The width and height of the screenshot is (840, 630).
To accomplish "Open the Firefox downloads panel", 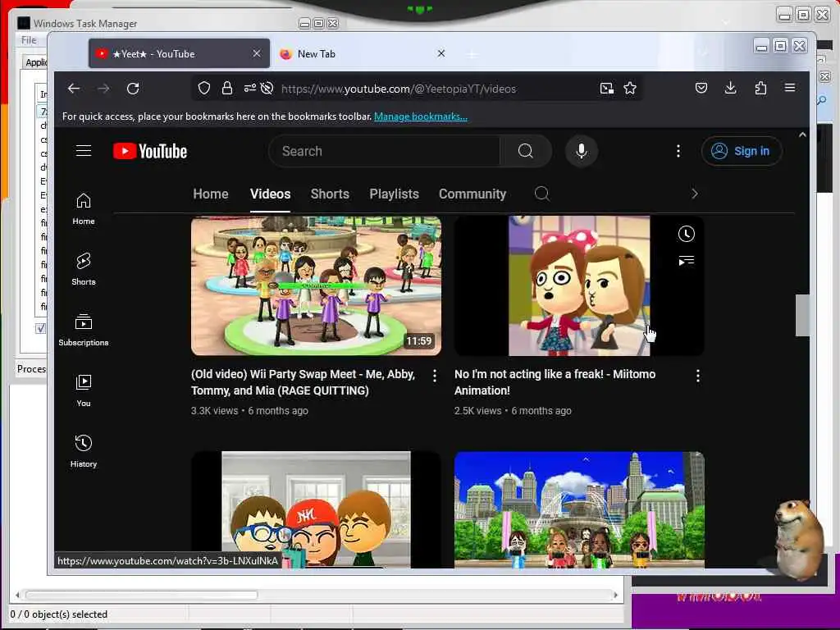I will click(x=731, y=88).
